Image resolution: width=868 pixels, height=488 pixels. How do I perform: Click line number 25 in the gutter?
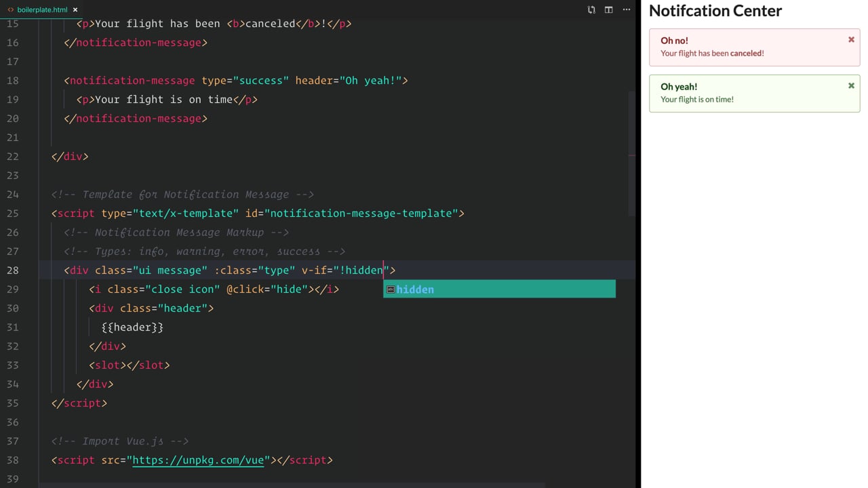pyautogui.click(x=12, y=213)
